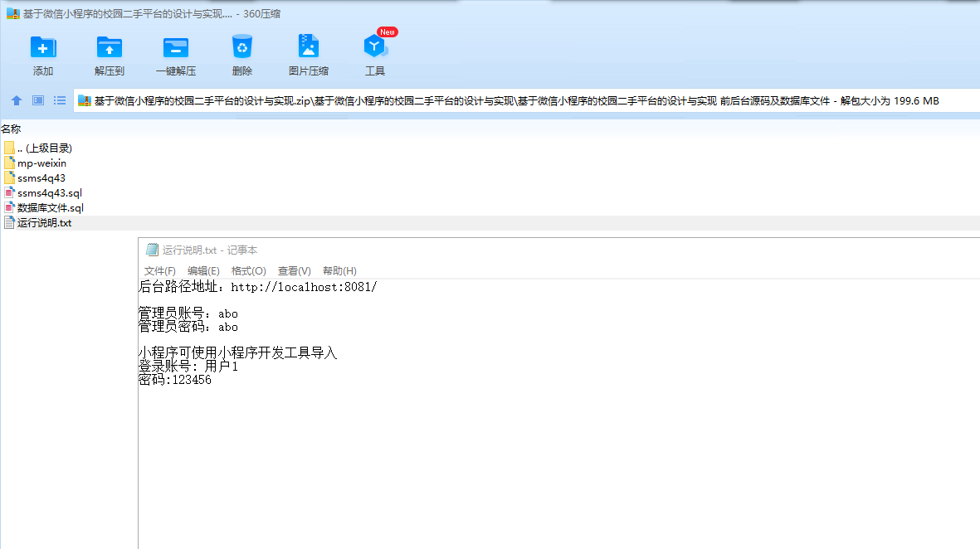Select the mp-weixin folder name
The width and height of the screenshot is (980, 549).
pyautogui.click(x=41, y=163)
